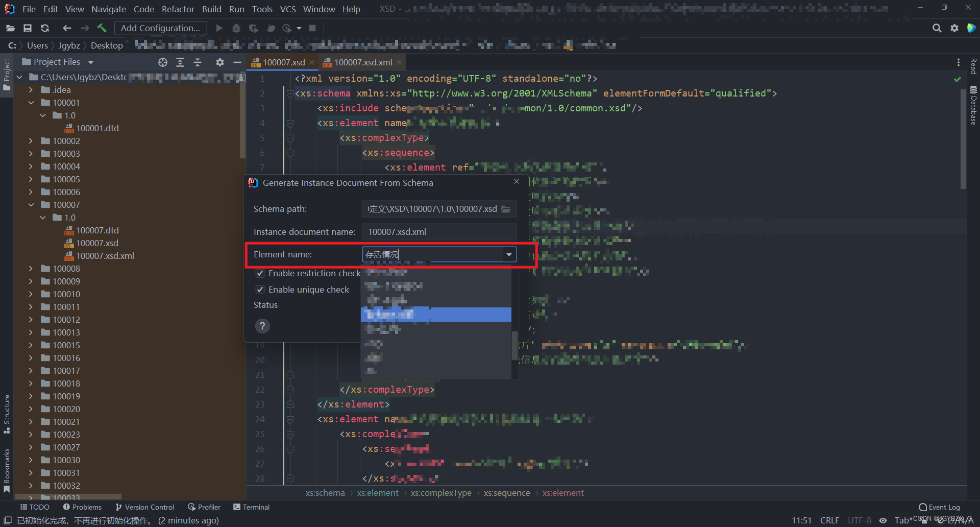Viewport: 980px width, 527px height.
Task: Open the Structure tool window on left strip
Action: (x=7, y=414)
